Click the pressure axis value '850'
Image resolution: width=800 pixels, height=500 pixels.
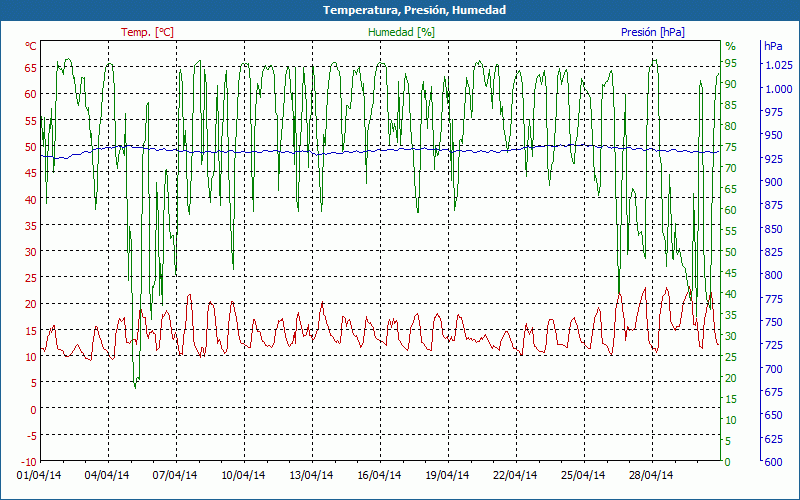tap(774, 229)
